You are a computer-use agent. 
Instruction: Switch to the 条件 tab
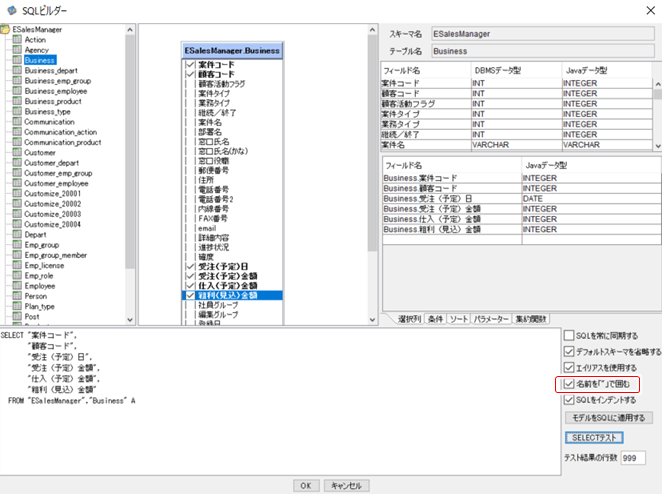point(435,319)
